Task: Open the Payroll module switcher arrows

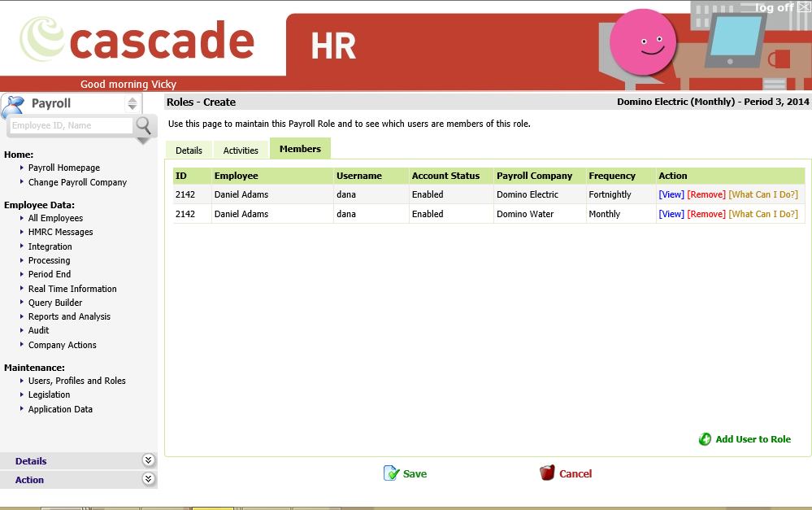Action: pos(132,103)
